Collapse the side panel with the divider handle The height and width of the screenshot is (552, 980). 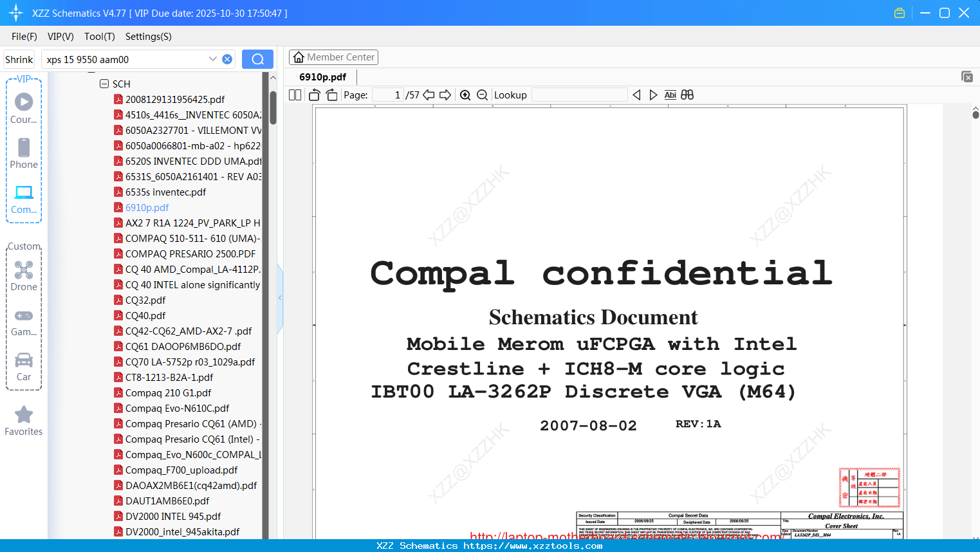coord(280,297)
